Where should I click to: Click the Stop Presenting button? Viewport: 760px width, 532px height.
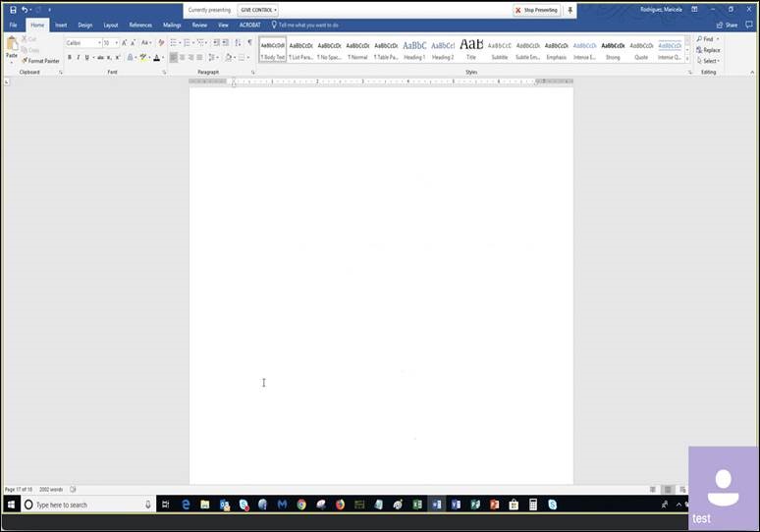tap(536, 10)
